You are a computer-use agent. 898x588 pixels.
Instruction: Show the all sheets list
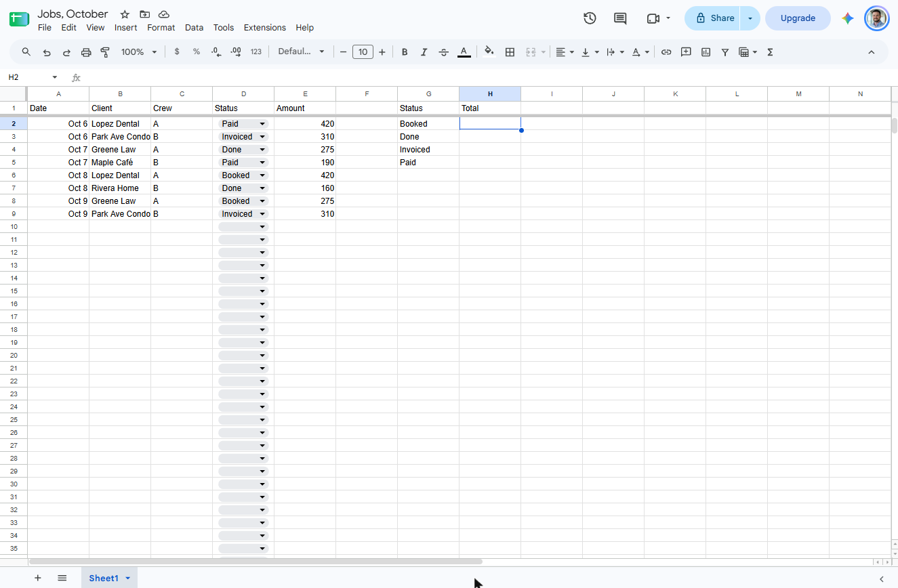(x=62, y=578)
